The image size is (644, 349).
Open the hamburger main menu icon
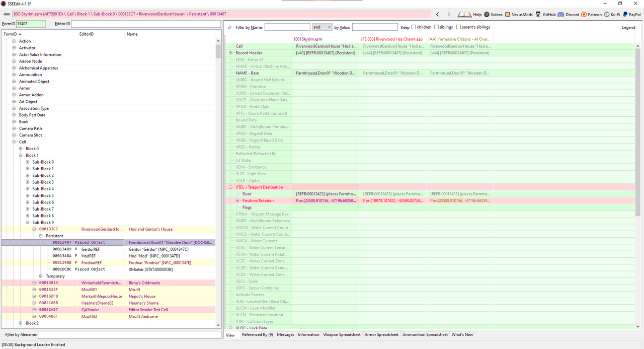point(7,15)
